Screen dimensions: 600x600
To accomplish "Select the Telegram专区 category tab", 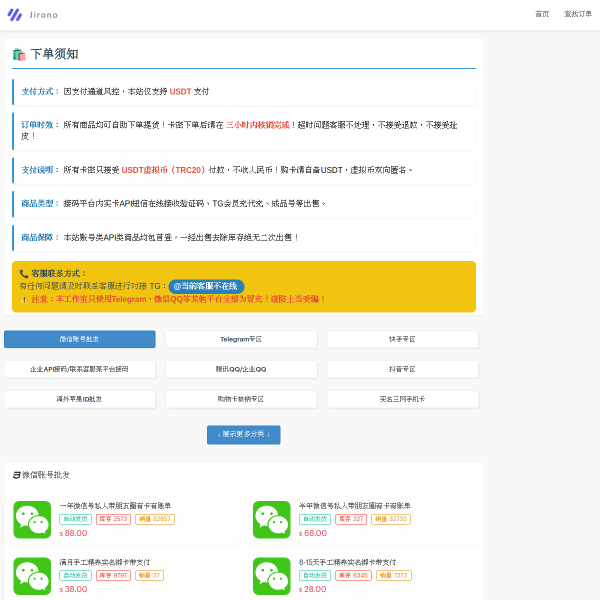I will [241, 339].
